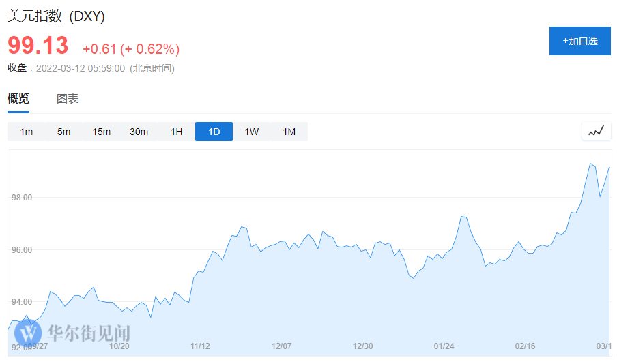Screen dimensions: 617x364
Task: Click the 12/07 date marker
Action: pos(281,346)
